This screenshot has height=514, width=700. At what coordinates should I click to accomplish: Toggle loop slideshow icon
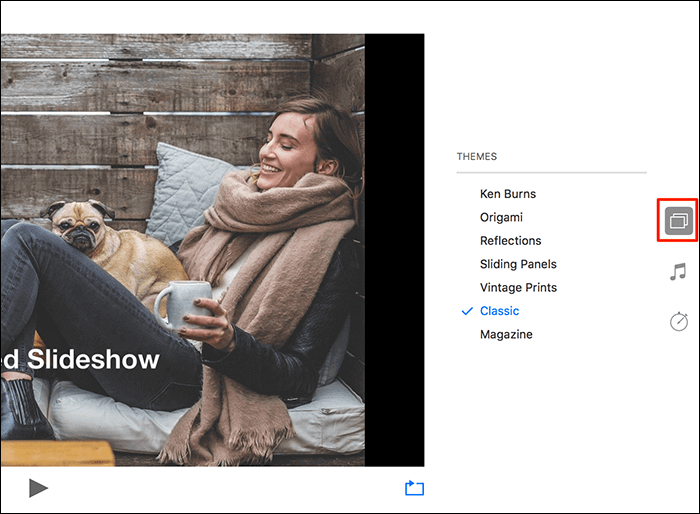[414, 488]
